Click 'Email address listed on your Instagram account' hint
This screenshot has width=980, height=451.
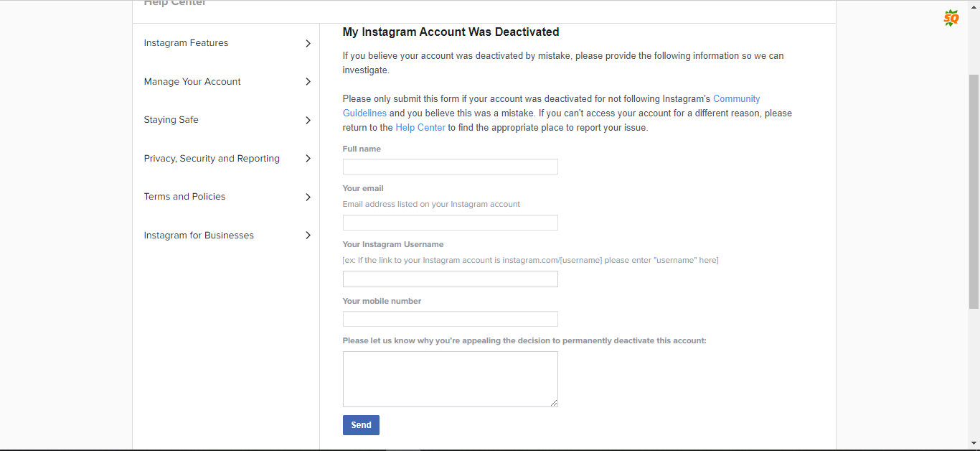tap(431, 204)
